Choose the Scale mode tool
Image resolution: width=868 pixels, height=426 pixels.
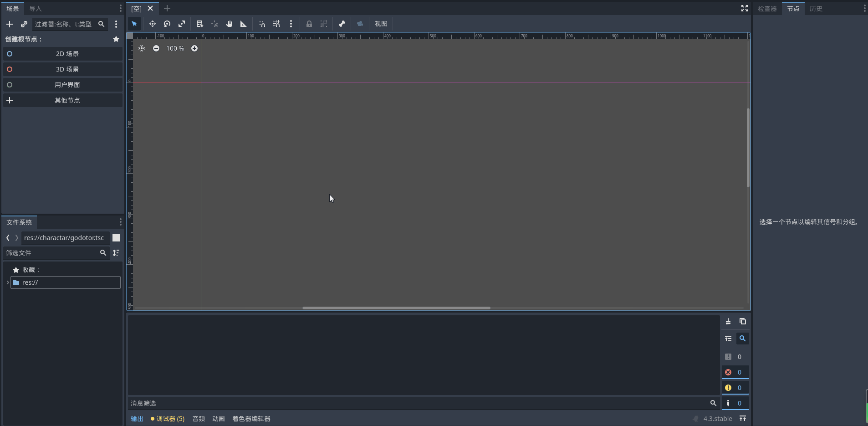point(182,24)
